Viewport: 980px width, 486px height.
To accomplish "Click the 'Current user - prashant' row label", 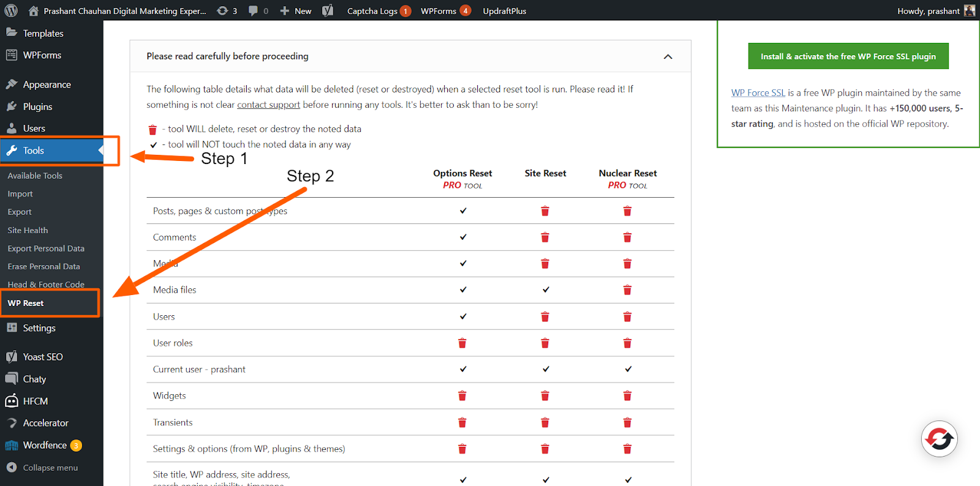I will point(199,370).
